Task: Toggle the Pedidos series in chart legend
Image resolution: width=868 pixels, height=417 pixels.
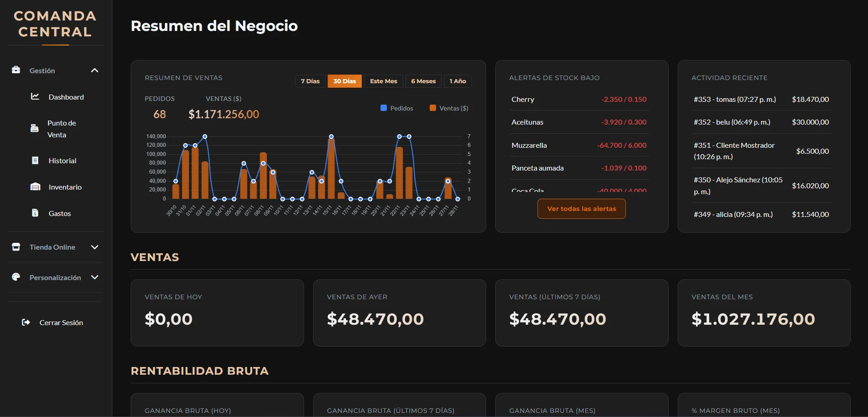Action: (396, 108)
